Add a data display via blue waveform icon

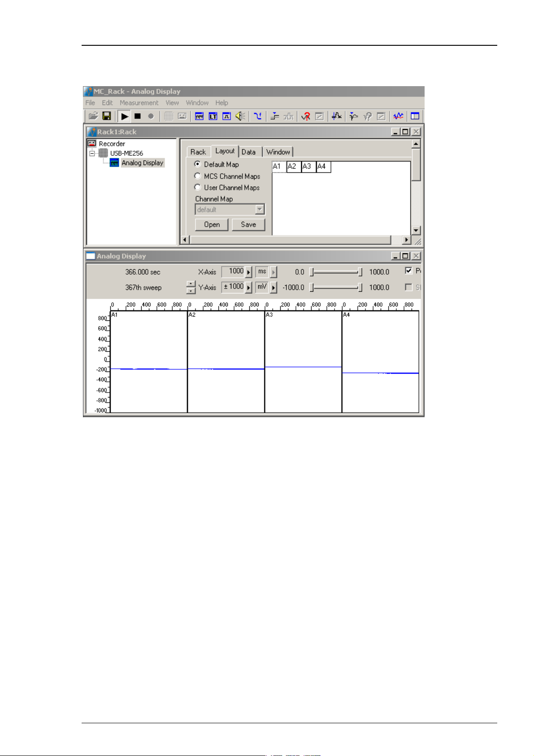200,116
